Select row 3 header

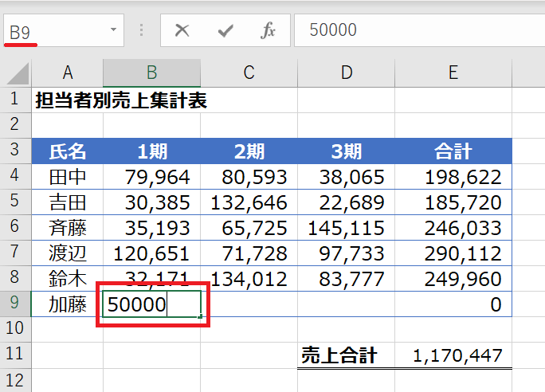click(15, 151)
